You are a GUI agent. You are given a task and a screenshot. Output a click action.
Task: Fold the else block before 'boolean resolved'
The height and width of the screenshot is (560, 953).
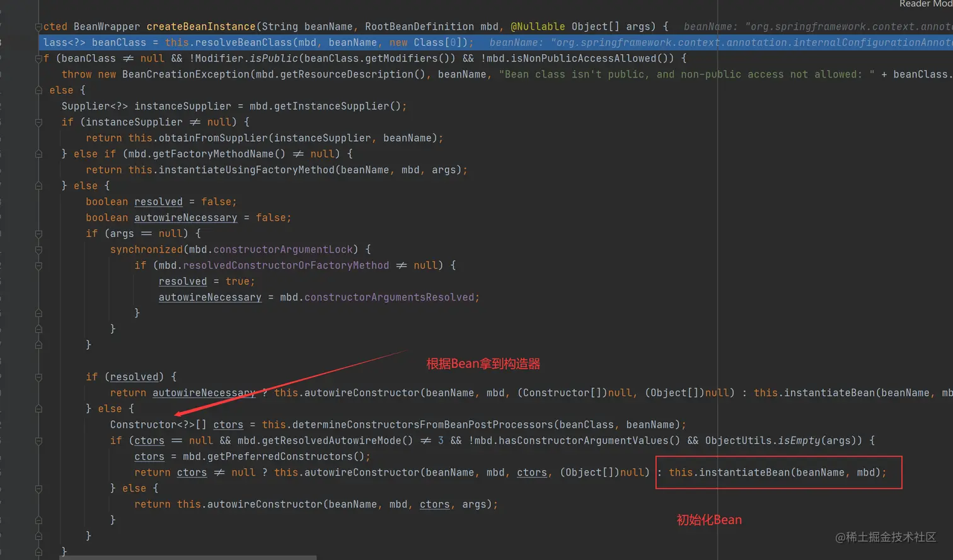click(38, 186)
